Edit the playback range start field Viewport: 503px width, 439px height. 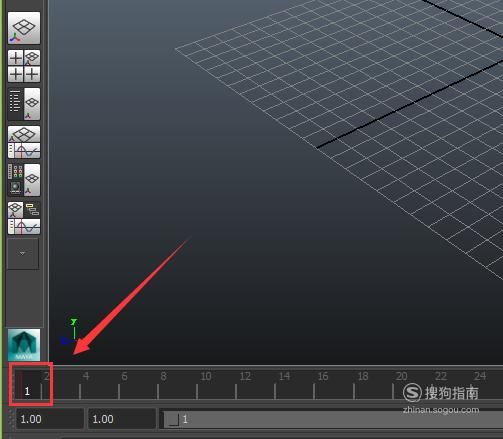coord(122,419)
